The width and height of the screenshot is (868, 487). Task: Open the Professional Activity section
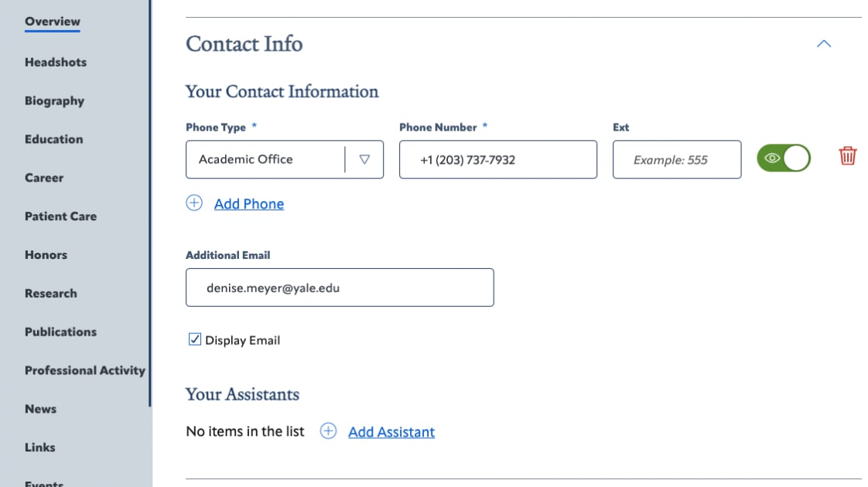tap(84, 370)
